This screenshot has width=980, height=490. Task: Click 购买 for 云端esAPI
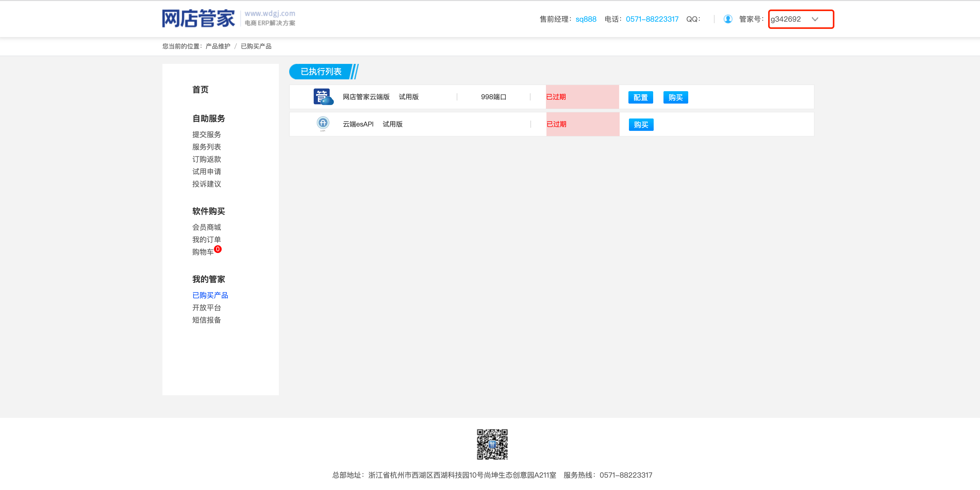641,125
